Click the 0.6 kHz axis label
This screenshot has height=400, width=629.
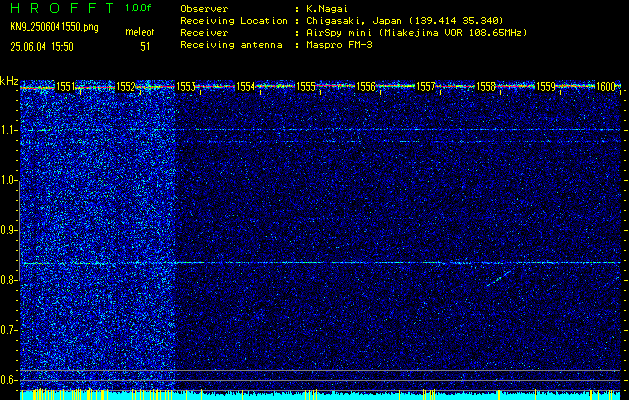tap(8, 380)
